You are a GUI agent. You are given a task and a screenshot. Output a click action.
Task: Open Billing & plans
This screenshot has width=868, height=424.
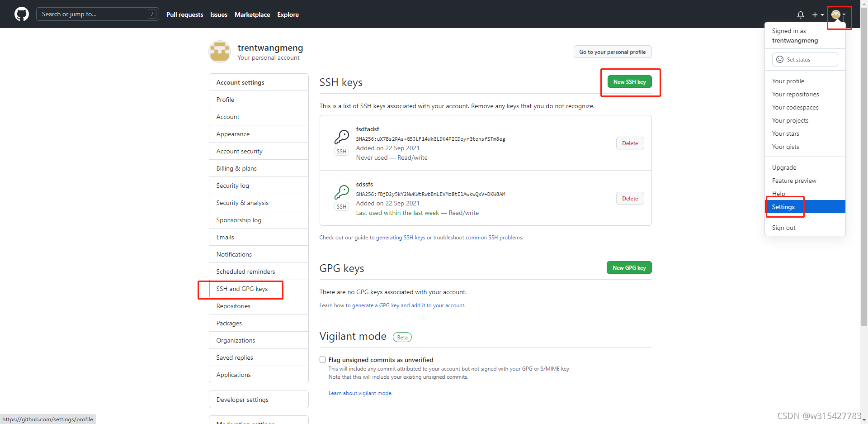[259, 168]
